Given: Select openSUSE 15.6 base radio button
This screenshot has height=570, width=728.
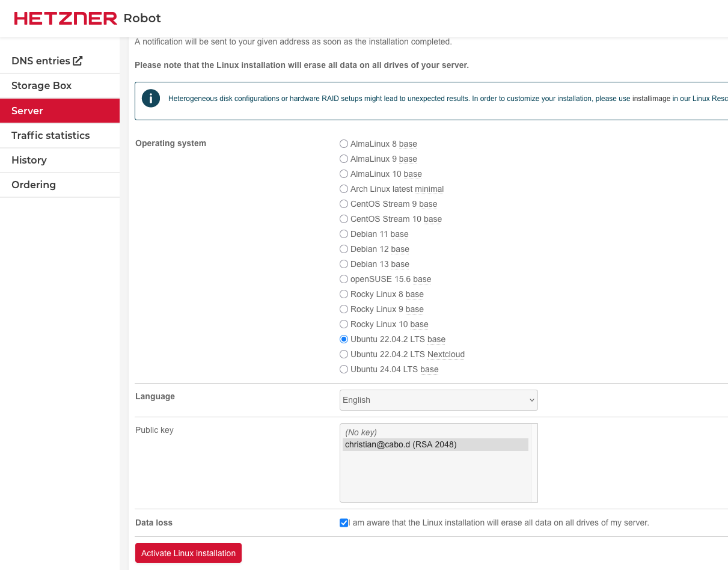Looking at the screenshot, I should coord(344,279).
